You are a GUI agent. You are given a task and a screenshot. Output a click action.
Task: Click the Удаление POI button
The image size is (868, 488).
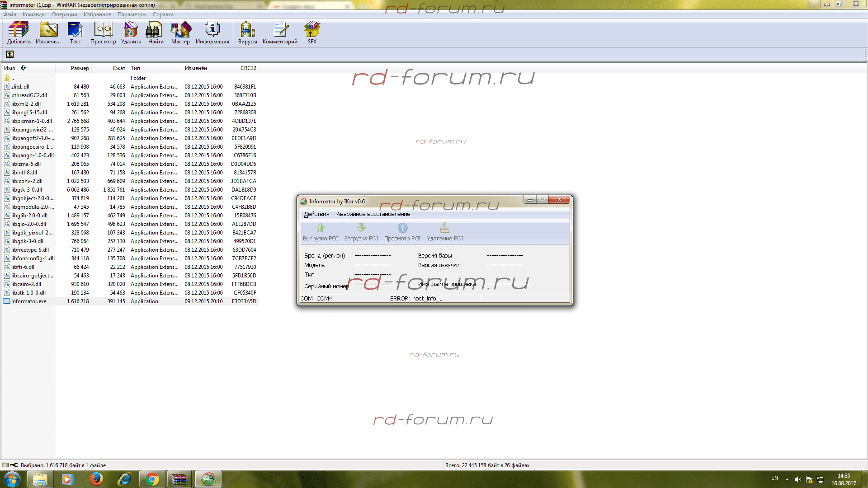coord(444,232)
